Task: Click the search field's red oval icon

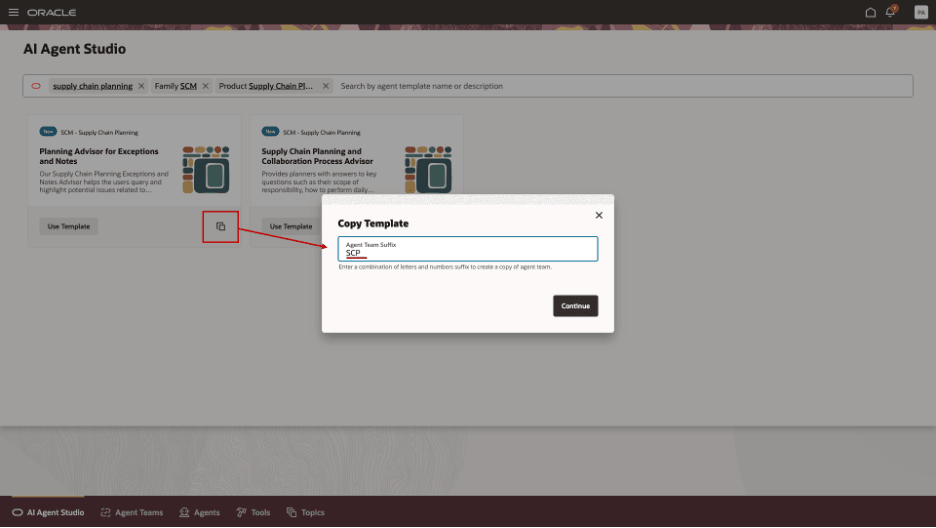Action: coord(36,86)
